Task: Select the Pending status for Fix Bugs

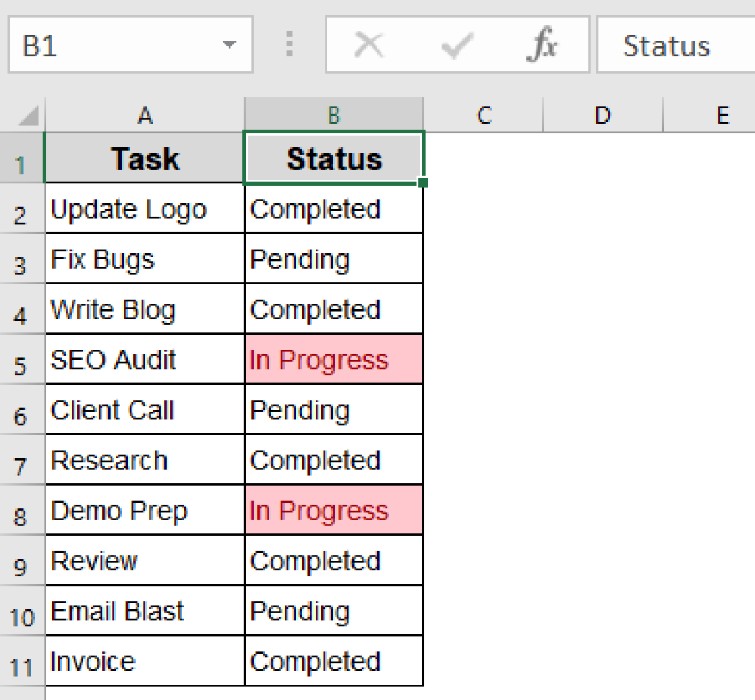Action: [333, 259]
